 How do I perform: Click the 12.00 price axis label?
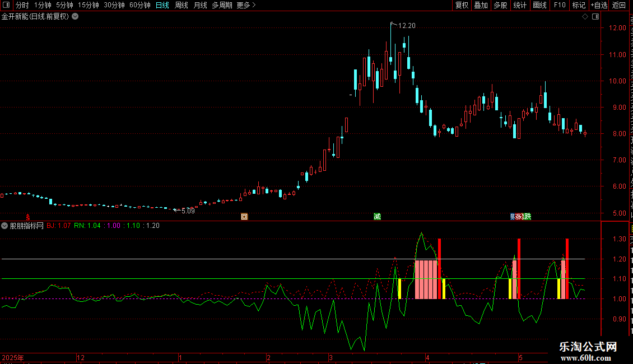point(617,28)
